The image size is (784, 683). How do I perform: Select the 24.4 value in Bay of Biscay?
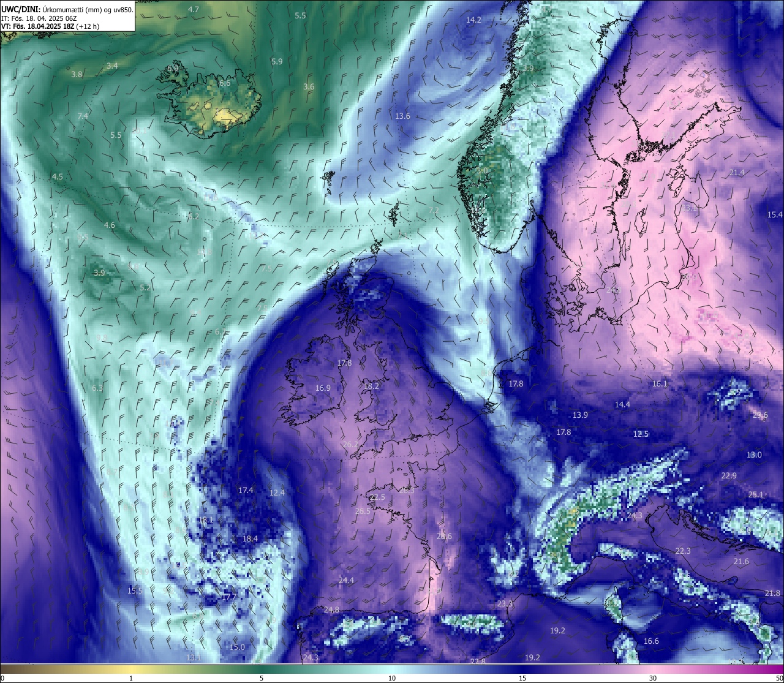pos(346,580)
